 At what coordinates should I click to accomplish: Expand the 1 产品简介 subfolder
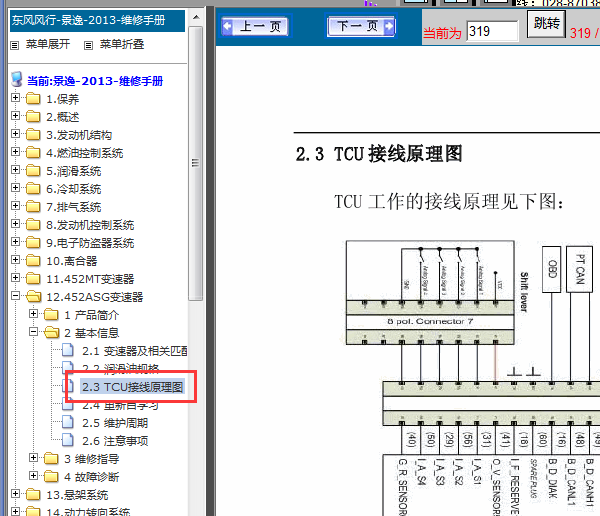pyautogui.click(x=33, y=314)
